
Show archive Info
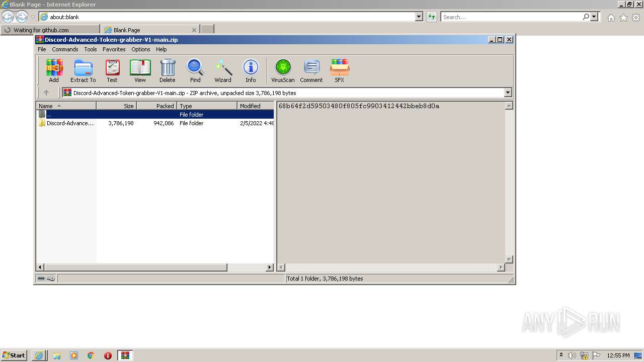[x=251, y=70]
